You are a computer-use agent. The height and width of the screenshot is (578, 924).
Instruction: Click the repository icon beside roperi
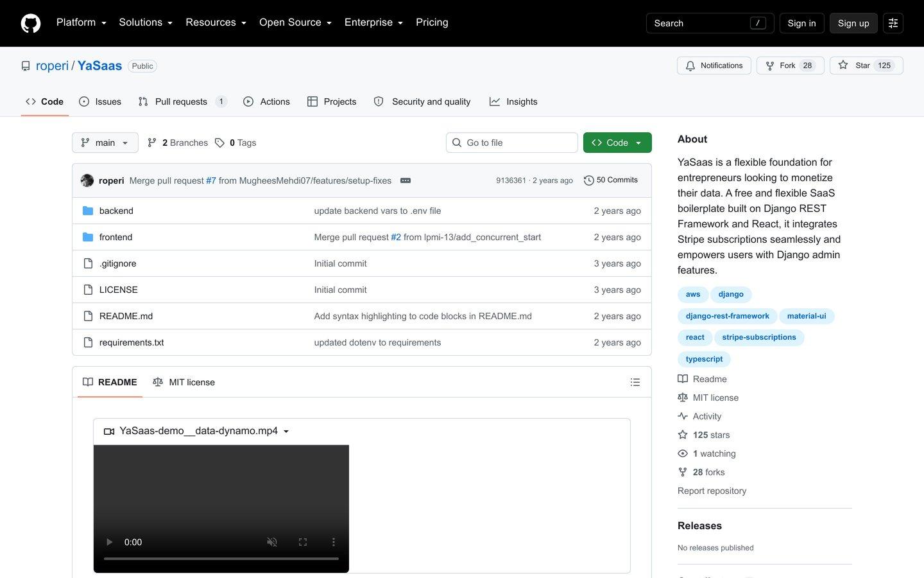point(26,66)
